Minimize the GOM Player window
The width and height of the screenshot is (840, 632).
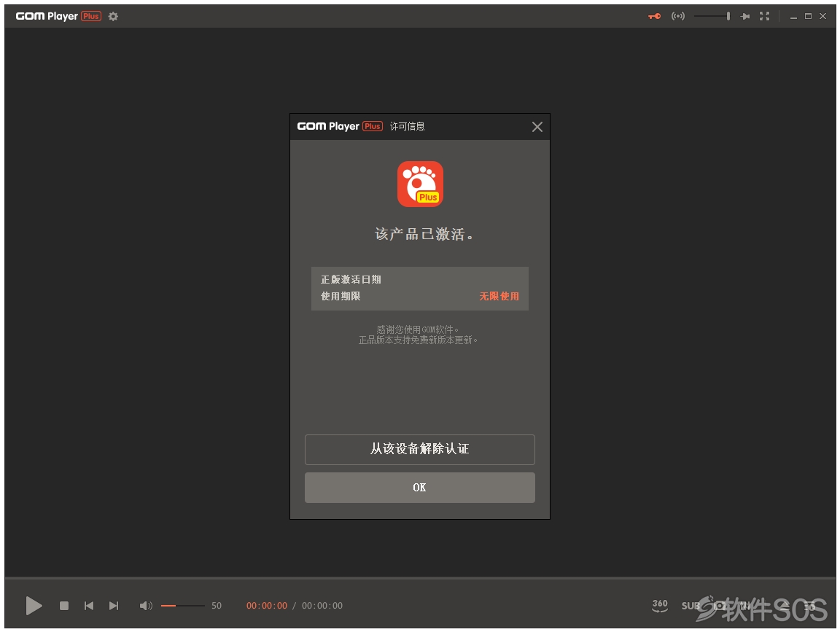pyautogui.click(x=793, y=17)
